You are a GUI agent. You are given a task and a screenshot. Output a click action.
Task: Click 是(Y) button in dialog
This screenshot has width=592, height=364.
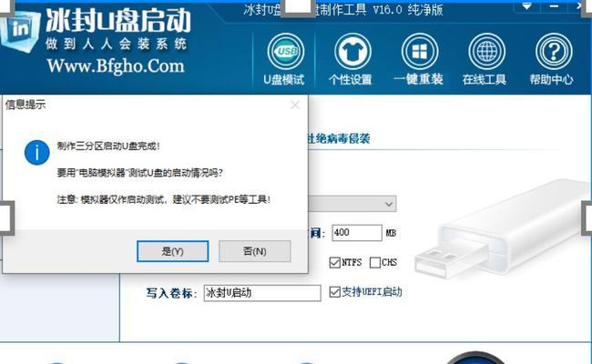point(172,251)
